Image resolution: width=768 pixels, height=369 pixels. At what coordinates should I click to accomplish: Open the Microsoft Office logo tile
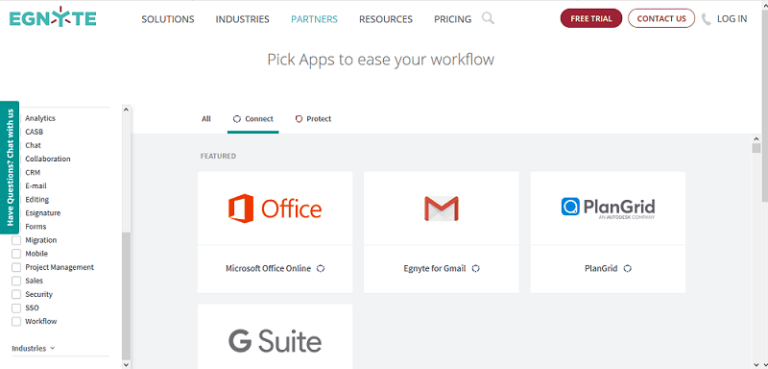[x=275, y=208]
